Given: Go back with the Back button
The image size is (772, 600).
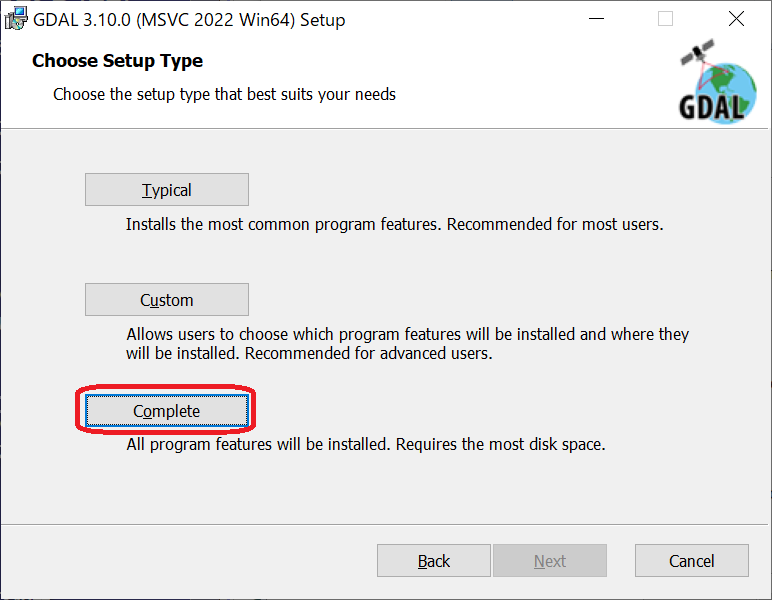Looking at the screenshot, I should (434, 561).
